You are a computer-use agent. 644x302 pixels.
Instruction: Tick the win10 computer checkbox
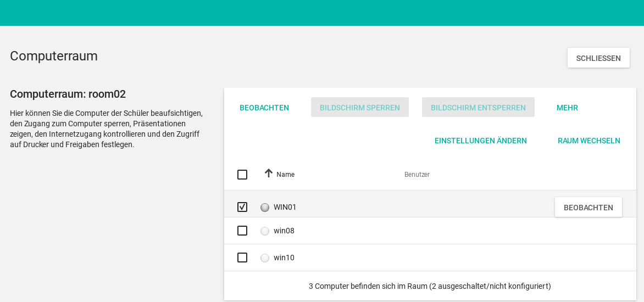click(x=242, y=258)
